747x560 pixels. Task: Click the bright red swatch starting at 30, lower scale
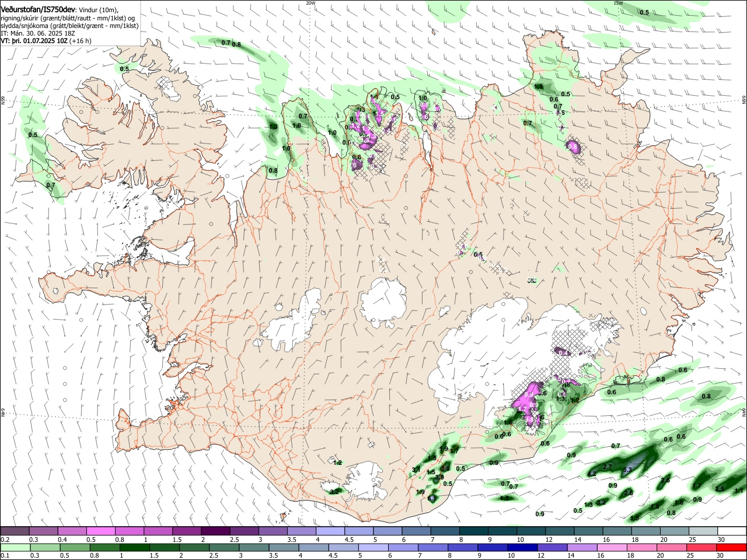click(x=731, y=547)
